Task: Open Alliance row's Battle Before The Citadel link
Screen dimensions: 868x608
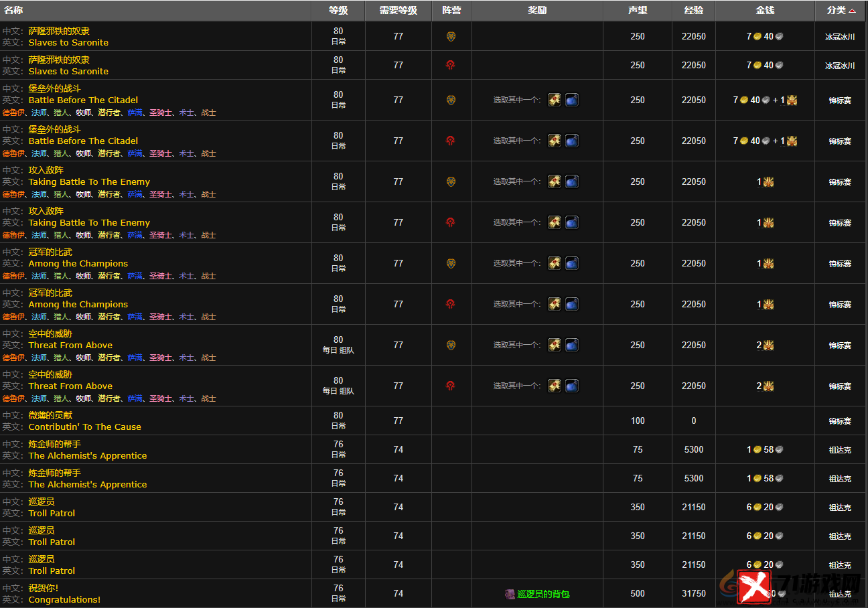Action: pos(83,100)
